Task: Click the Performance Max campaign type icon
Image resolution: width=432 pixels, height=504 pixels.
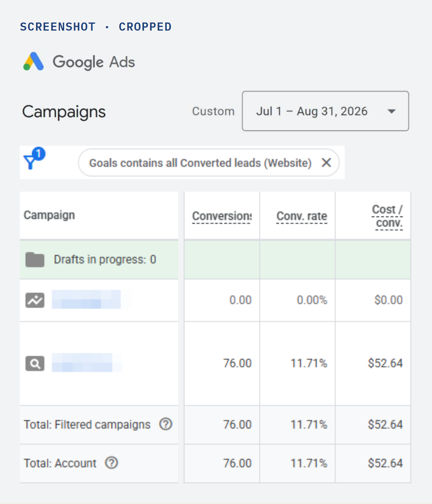Action: click(35, 300)
